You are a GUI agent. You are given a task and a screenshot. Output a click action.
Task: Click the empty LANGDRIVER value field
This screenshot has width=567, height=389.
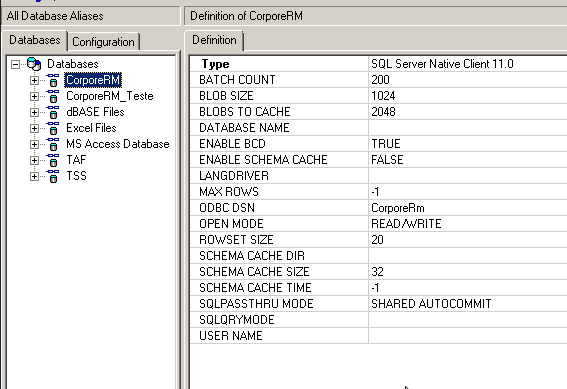pos(468,176)
